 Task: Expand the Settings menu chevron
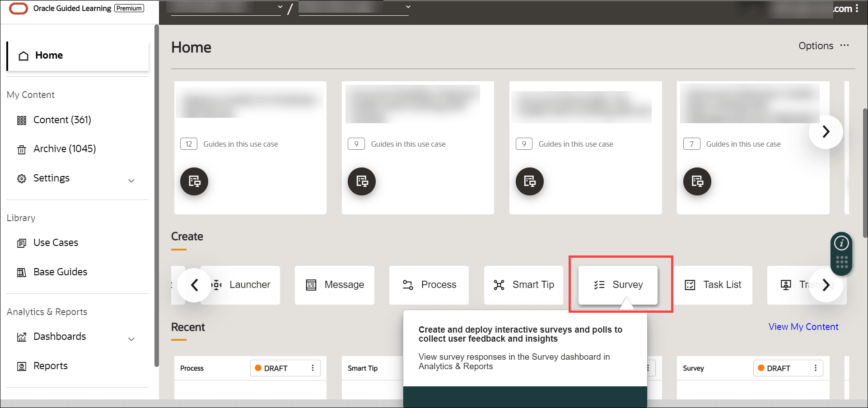(131, 181)
